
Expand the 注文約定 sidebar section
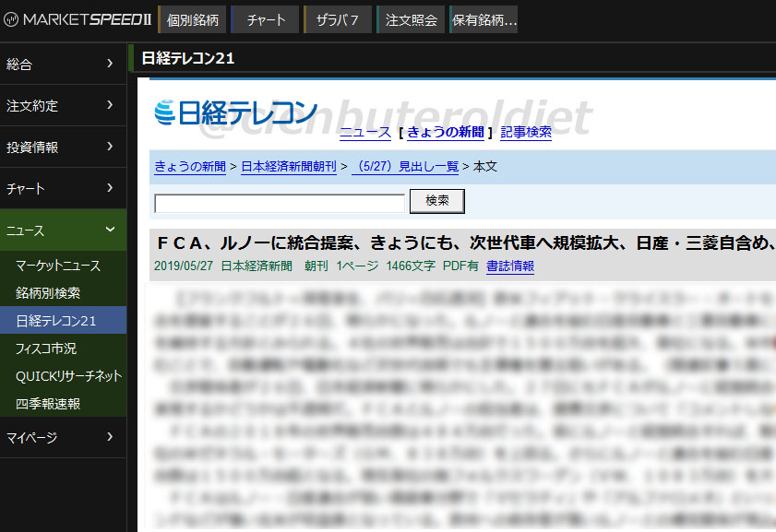(64, 105)
